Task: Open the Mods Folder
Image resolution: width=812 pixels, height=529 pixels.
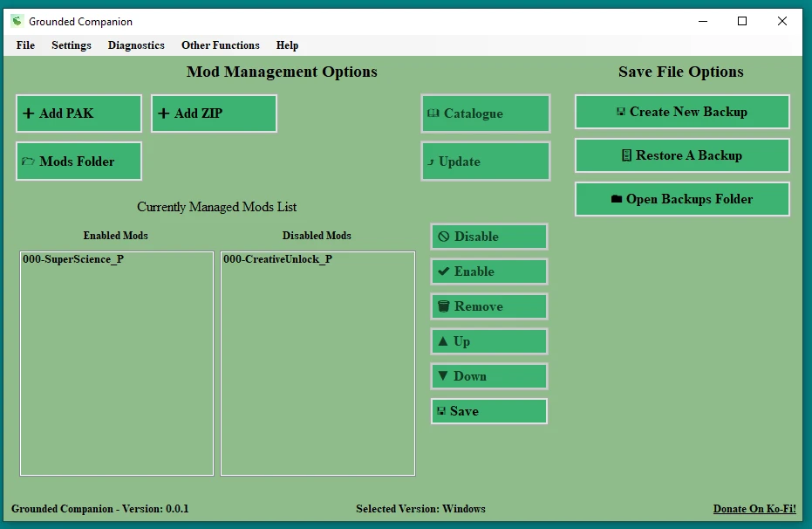Action: 78,161
